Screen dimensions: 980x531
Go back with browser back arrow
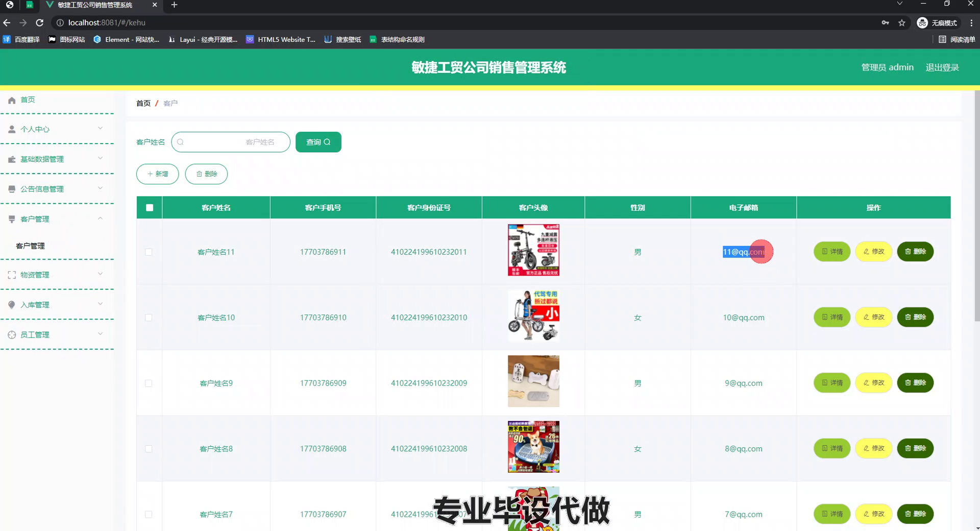(x=7, y=22)
